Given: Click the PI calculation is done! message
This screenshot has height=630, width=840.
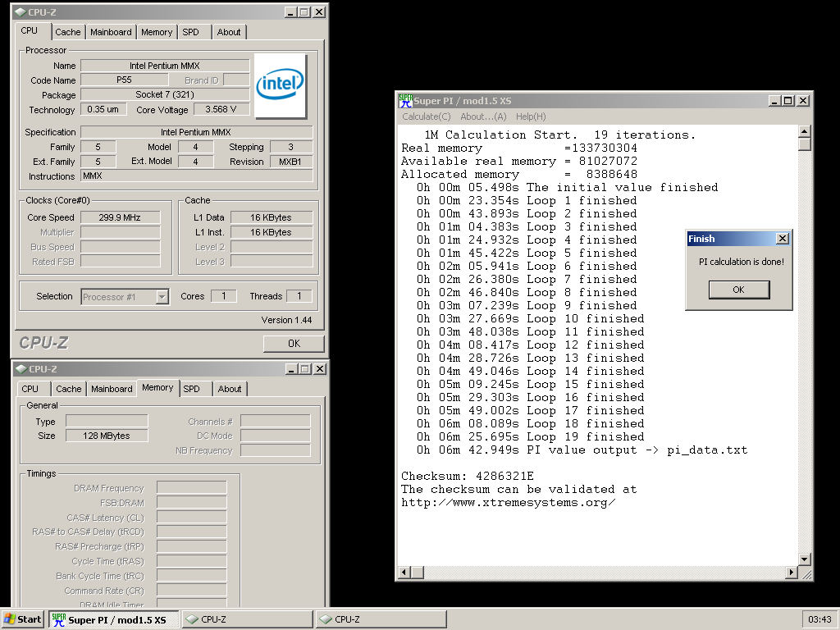Looking at the screenshot, I should pyautogui.click(x=741, y=262).
